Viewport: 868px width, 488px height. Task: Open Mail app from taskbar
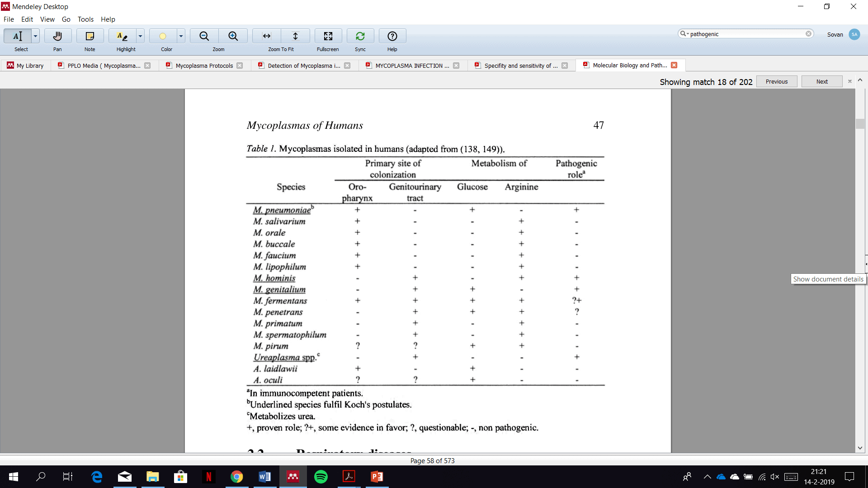click(x=125, y=477)
